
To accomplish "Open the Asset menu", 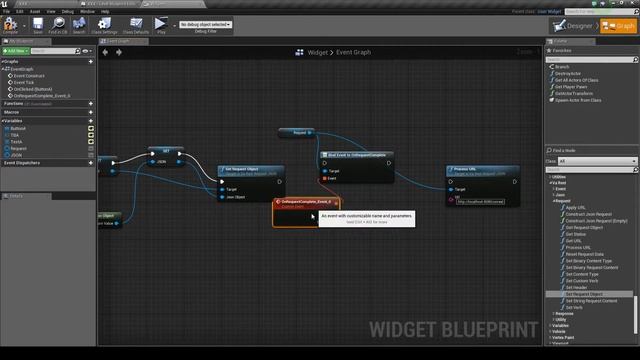I will click(x=35, y=11).
